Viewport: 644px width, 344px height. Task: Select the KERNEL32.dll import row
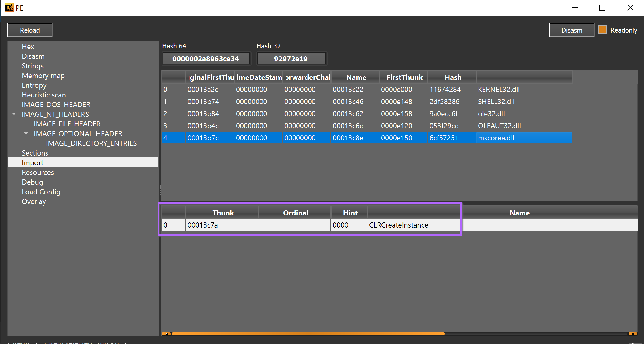(x=499, y=90)
